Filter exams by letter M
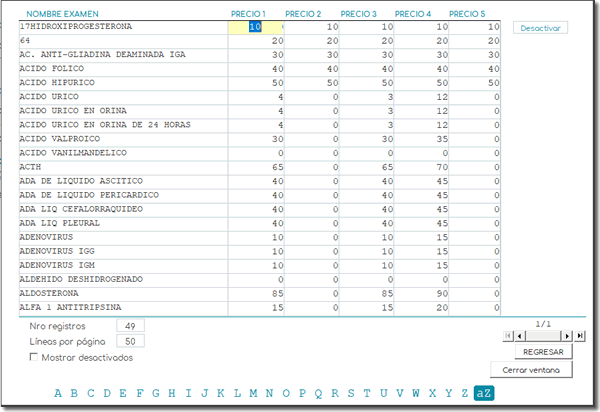This screenshot has width=600, height=412. (253, 393)
